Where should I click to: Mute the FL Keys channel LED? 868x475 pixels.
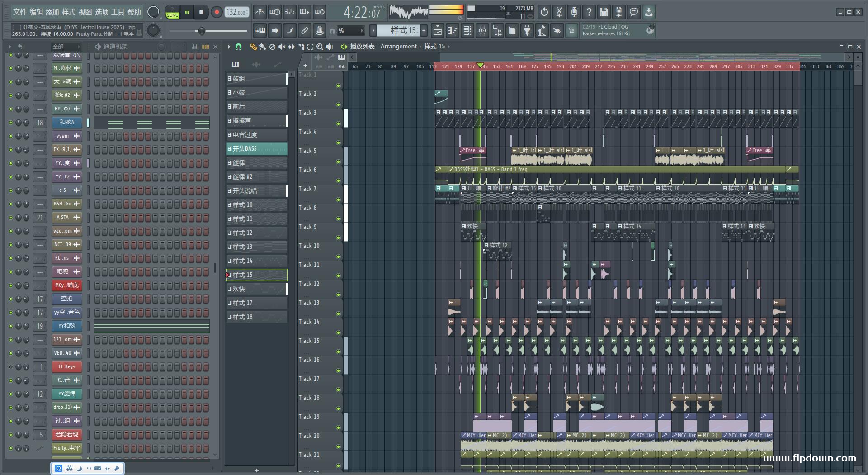pyautogui.click(x=11, y=367)
